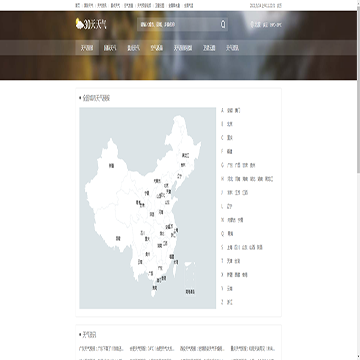Click 上海 in the S index row
This screenshot has height=360, width=360.
click(x=229, y=248)
